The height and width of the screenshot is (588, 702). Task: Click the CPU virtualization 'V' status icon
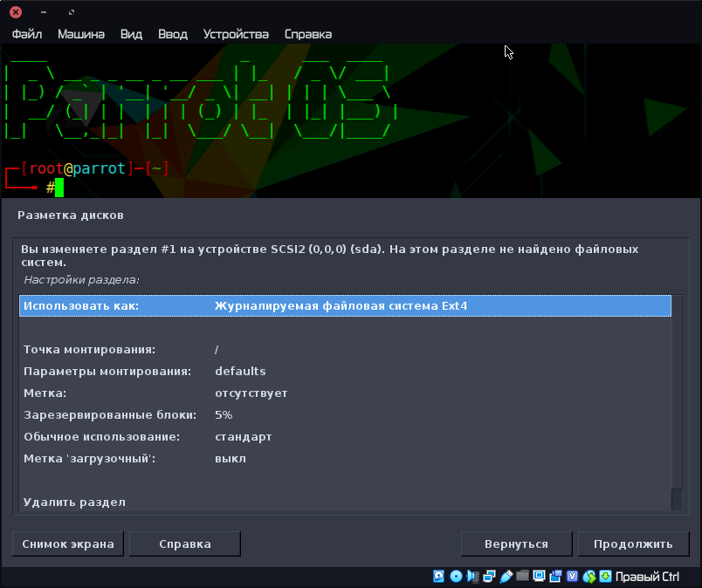click(572, 576)
